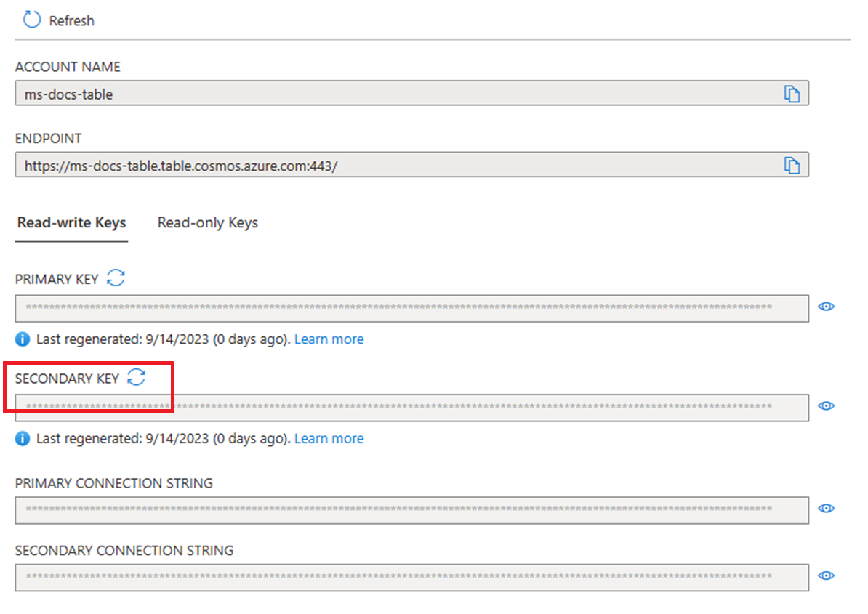
Task: Click the secondary connection string field
Action: click(412, 578)
